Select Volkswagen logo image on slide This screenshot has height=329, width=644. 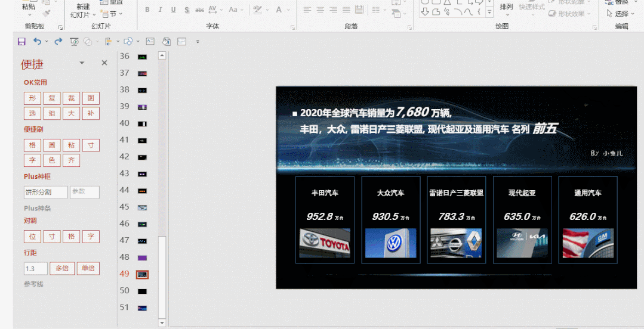(390, 243)
